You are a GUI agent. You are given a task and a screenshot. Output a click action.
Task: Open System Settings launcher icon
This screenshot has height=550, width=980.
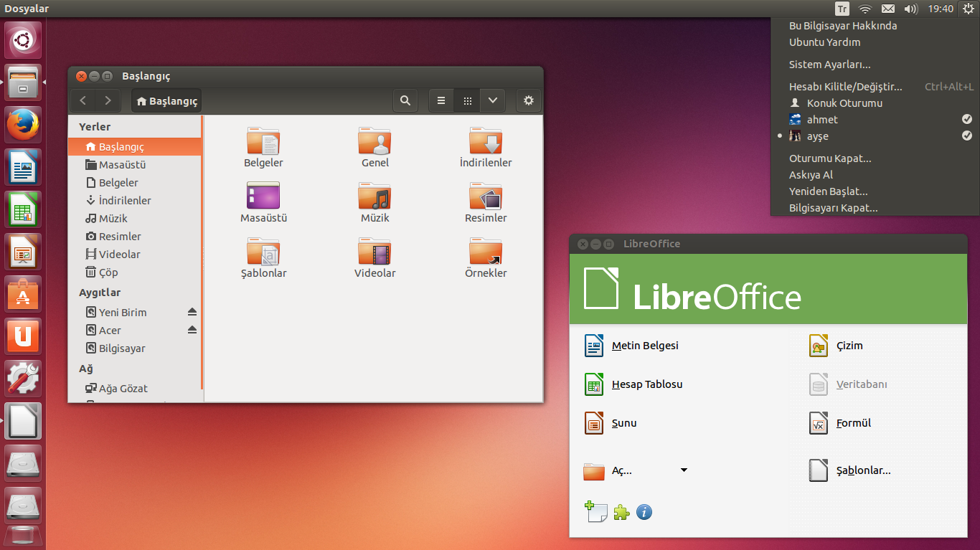[23, 379]
